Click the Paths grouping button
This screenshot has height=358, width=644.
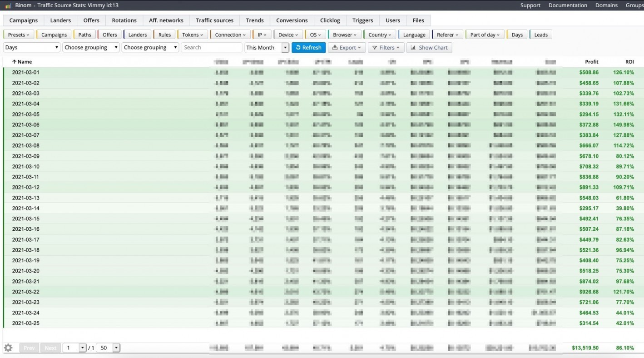coord(84,35)
